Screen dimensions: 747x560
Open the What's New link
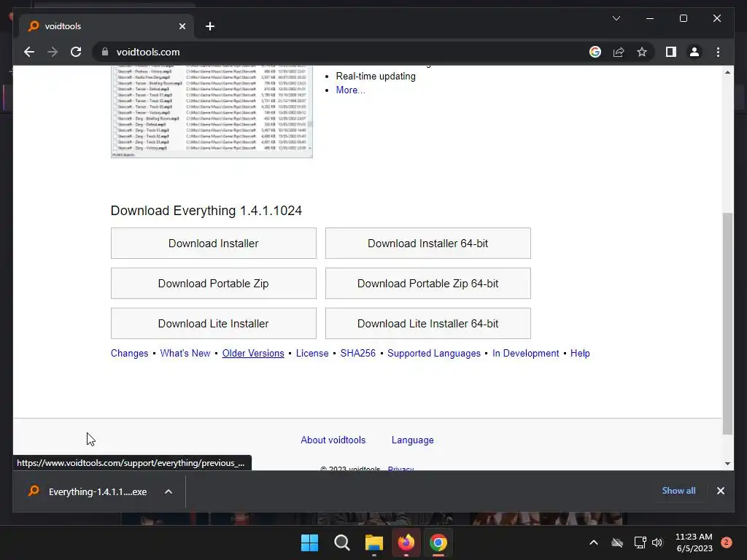point(185,354)
